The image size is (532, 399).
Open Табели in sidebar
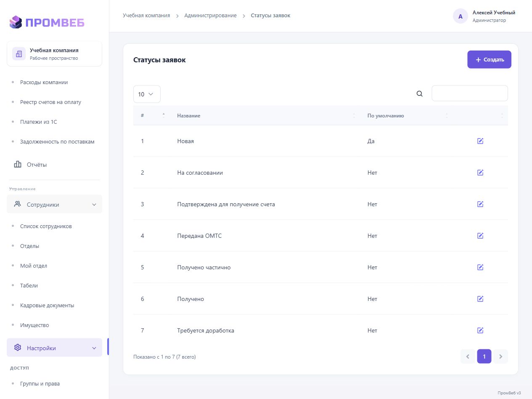[x=29, y=286]
